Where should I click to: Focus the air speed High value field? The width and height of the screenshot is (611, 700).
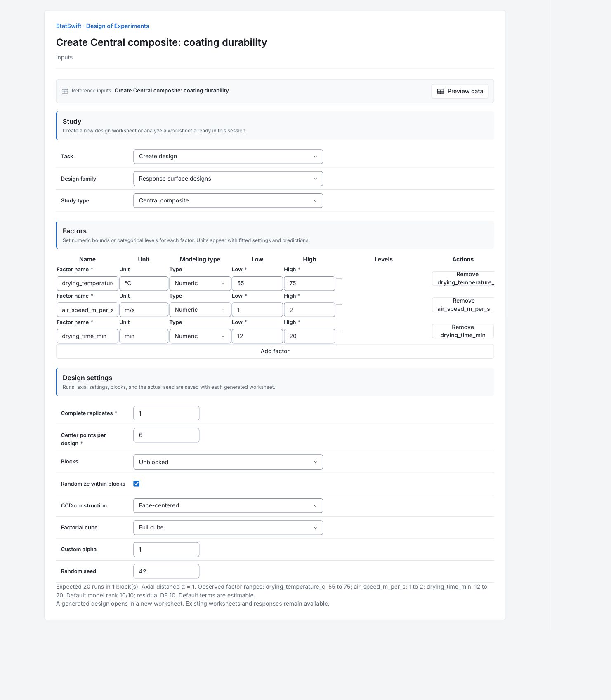tap(309, 310)
